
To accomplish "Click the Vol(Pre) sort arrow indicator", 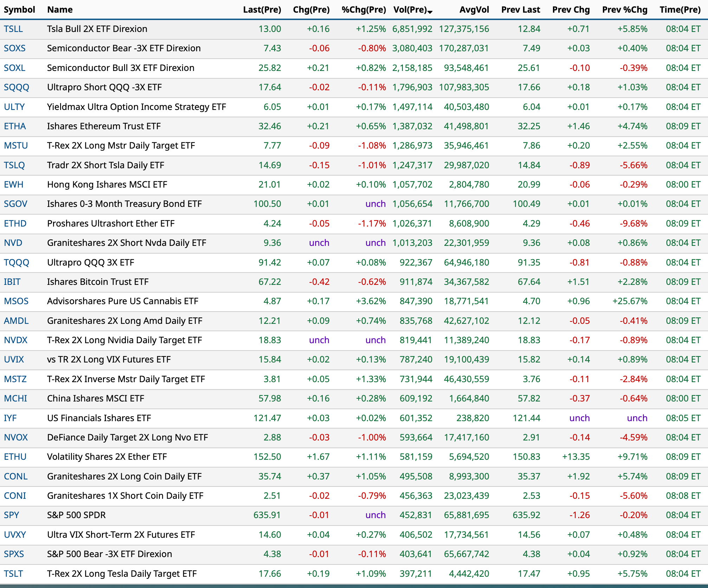I will (430, 12).
